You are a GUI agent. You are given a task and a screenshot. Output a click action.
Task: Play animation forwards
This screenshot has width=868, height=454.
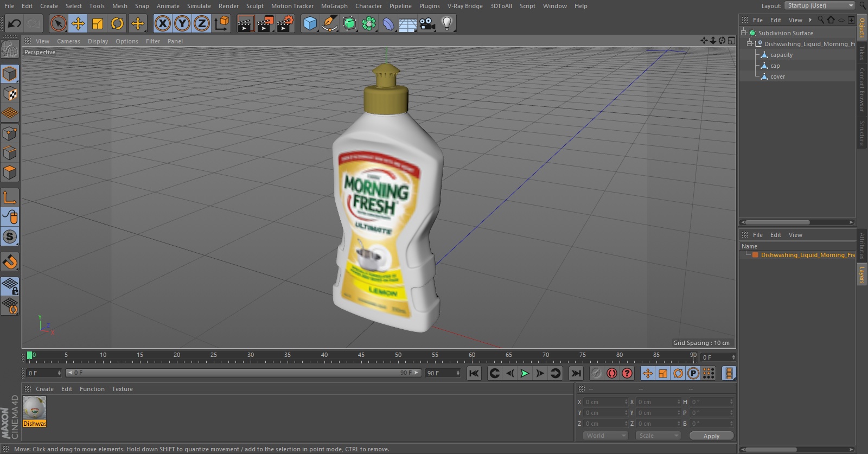525,373
